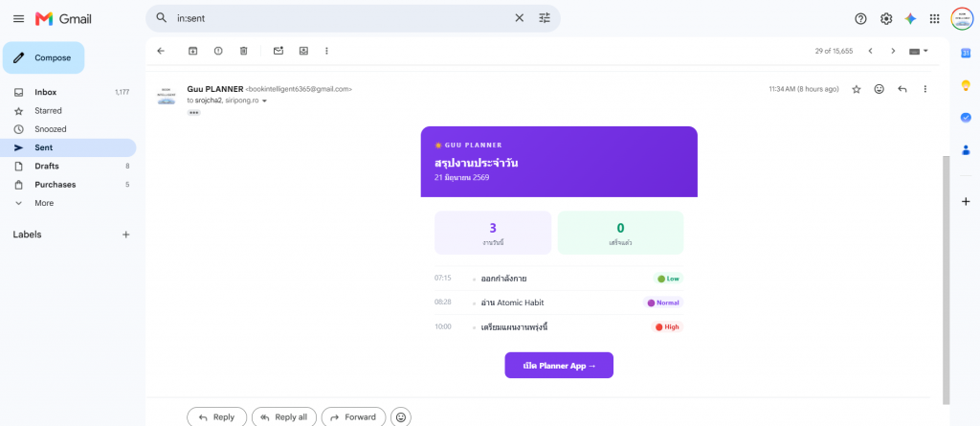Click the Normal priority badge
This screenshot has width=980, height=426.
click(663, 303)
